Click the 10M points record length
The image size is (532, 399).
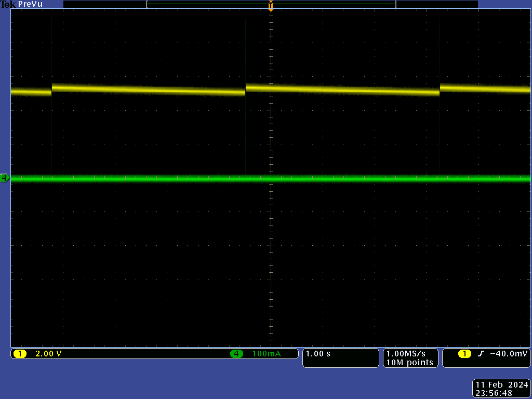point(409,362)
